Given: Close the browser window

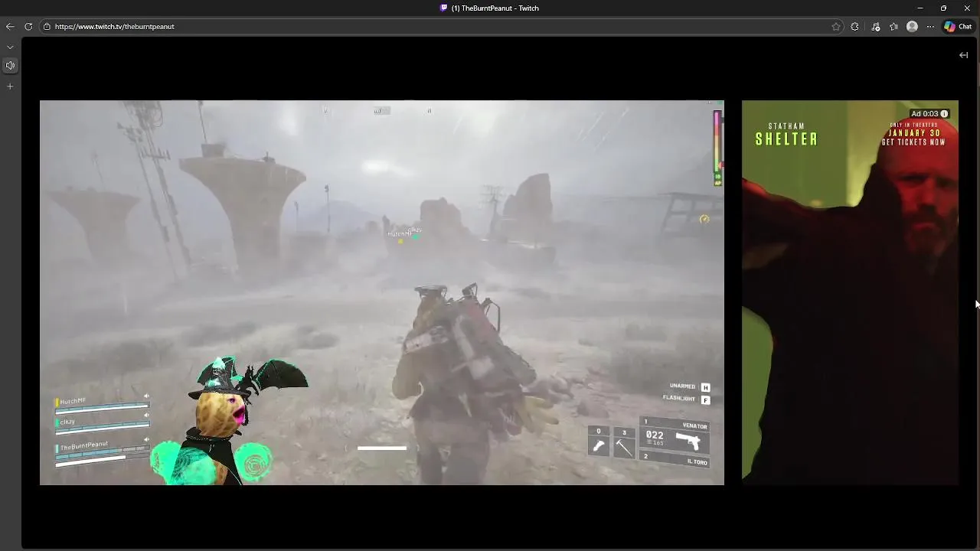Looking at the screenshot, I should click(967, 8).
